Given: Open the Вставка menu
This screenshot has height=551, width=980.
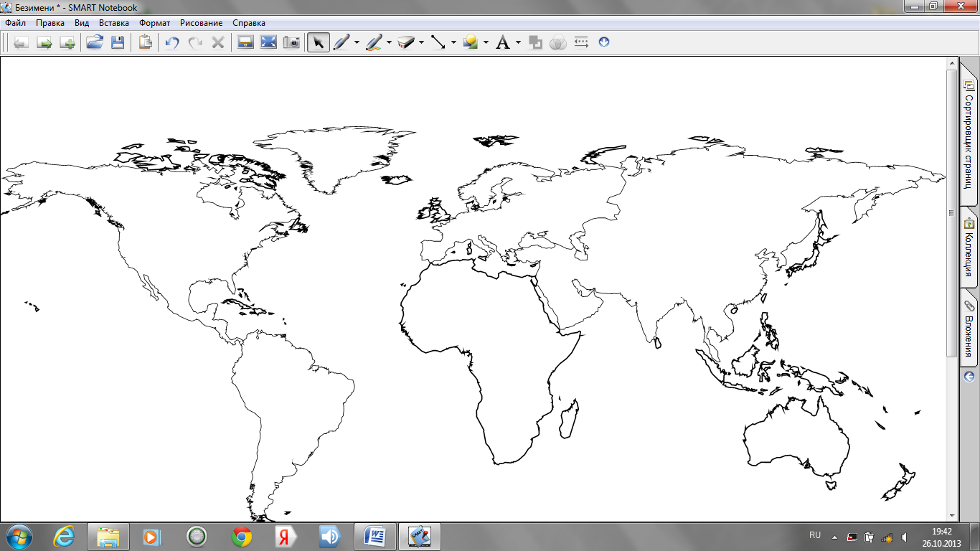Looking at the screenshot, I should tap(114, 23).
